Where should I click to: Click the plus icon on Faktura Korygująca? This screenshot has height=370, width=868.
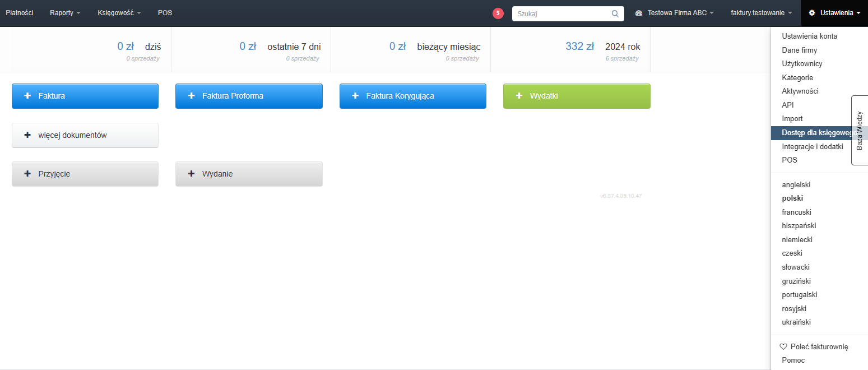355,96
